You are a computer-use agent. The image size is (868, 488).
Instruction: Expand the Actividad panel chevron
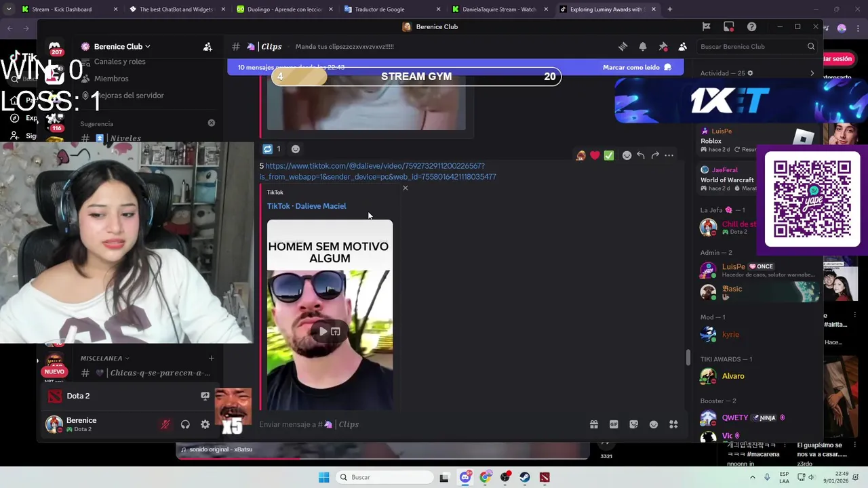[812, 73]
